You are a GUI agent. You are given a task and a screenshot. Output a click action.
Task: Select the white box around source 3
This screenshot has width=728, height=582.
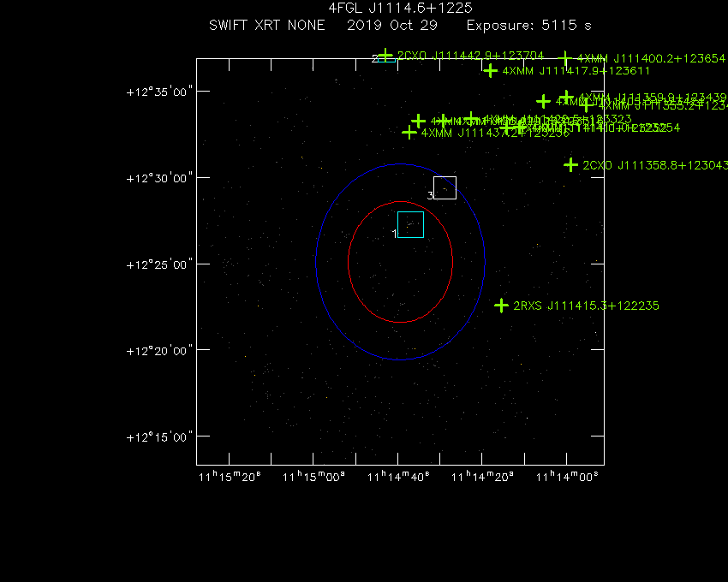[x=445, y=188]
